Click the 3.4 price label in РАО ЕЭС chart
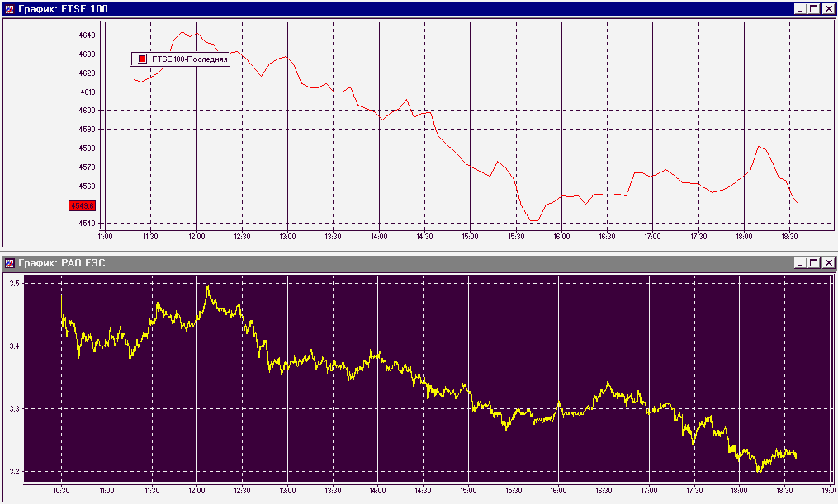 14,346
